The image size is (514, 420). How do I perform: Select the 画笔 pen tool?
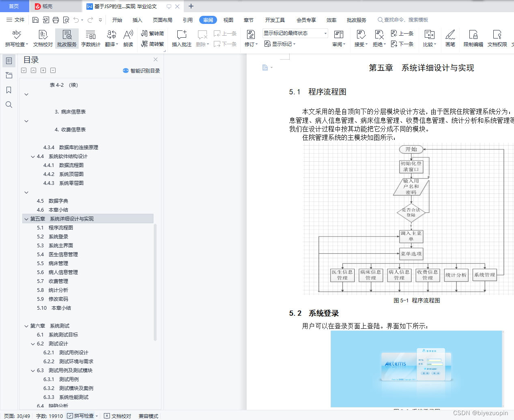[450, 39]
